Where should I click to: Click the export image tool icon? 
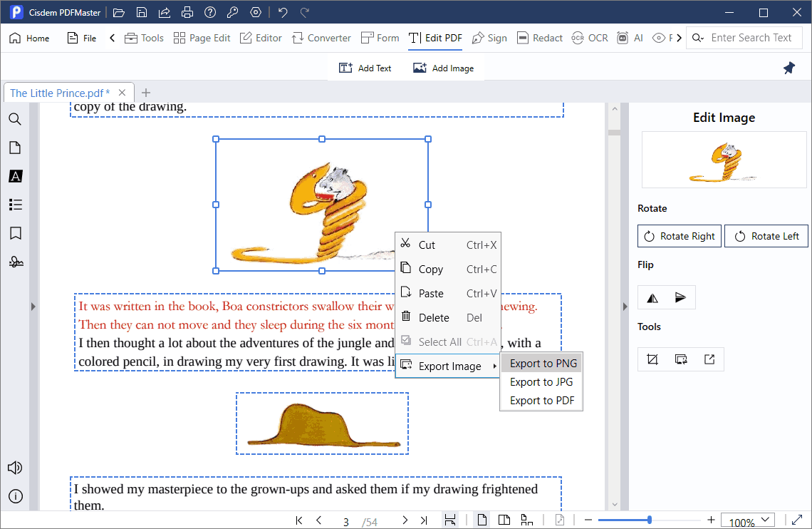[709, 359]
